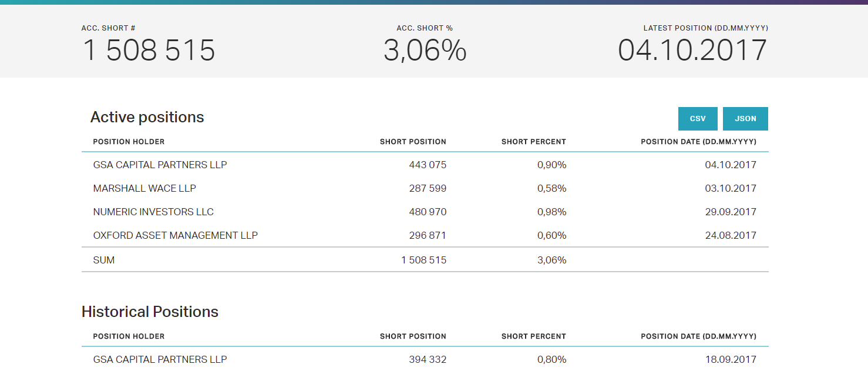Sort Historical Positions by Short Position header
This screenshot has height=374, width=868.
click(x=413, y=336)
